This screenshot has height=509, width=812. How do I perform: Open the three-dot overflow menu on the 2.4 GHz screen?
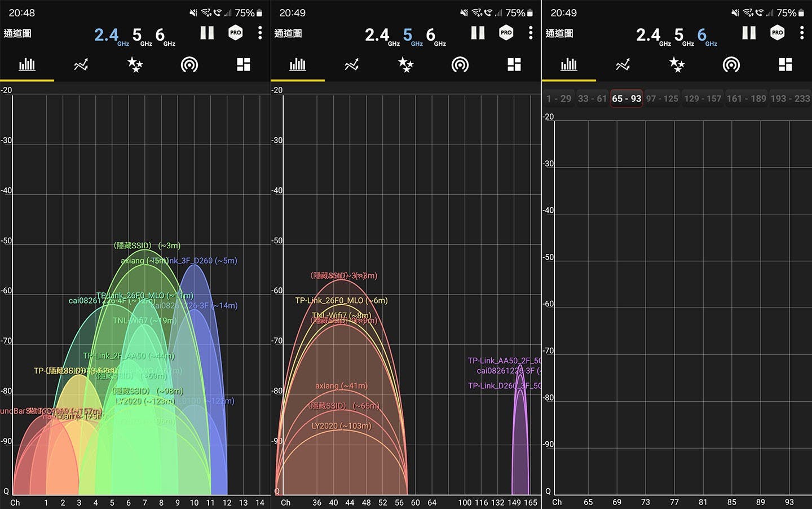pos(260,33)
